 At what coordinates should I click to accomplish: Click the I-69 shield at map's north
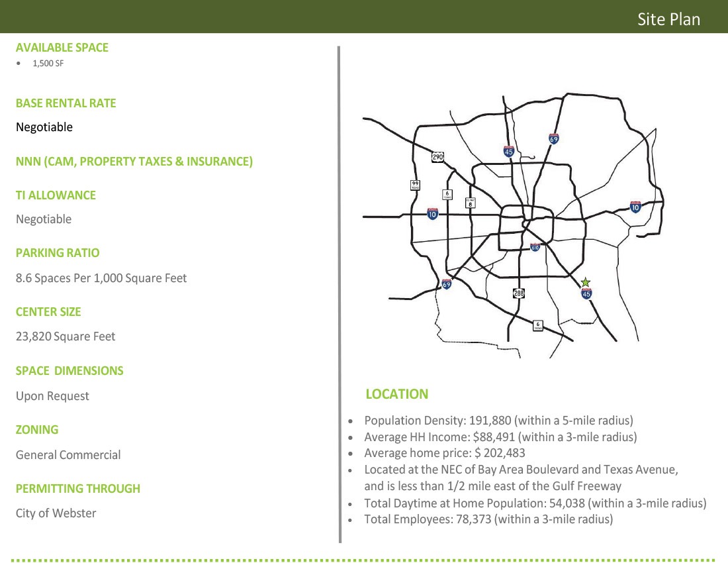pos(554,138)
